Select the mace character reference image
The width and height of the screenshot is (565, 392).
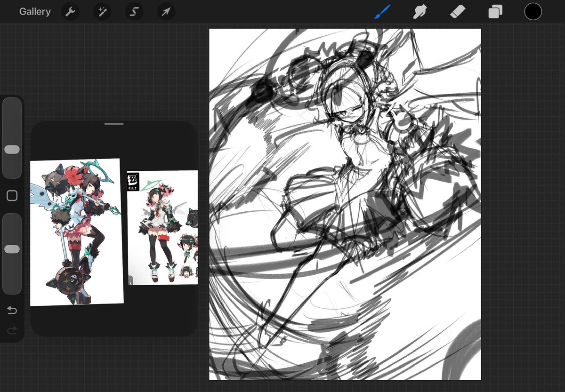(77, 232)
